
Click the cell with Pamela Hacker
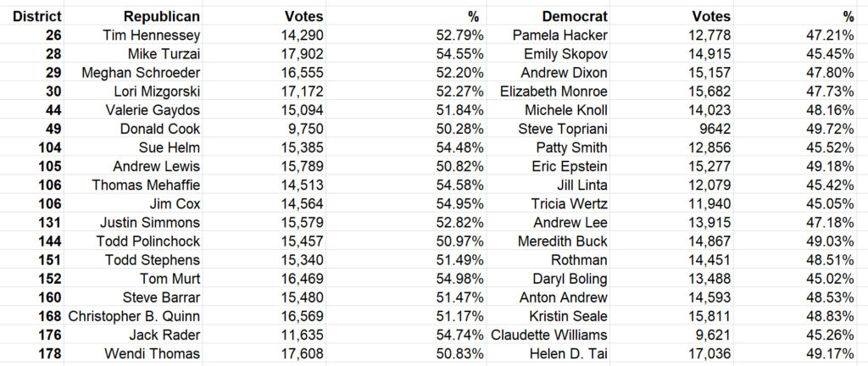[x=548, y=36]
